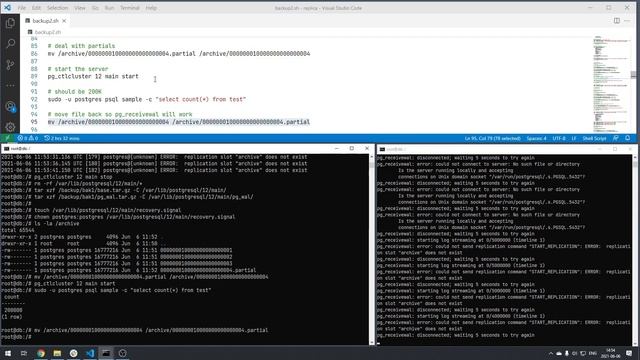Change indentation via 'Spaces: 4'

536,138
